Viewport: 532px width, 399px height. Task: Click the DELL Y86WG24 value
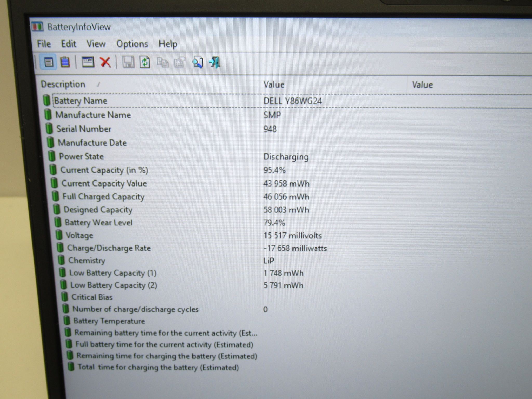(292, 101)
